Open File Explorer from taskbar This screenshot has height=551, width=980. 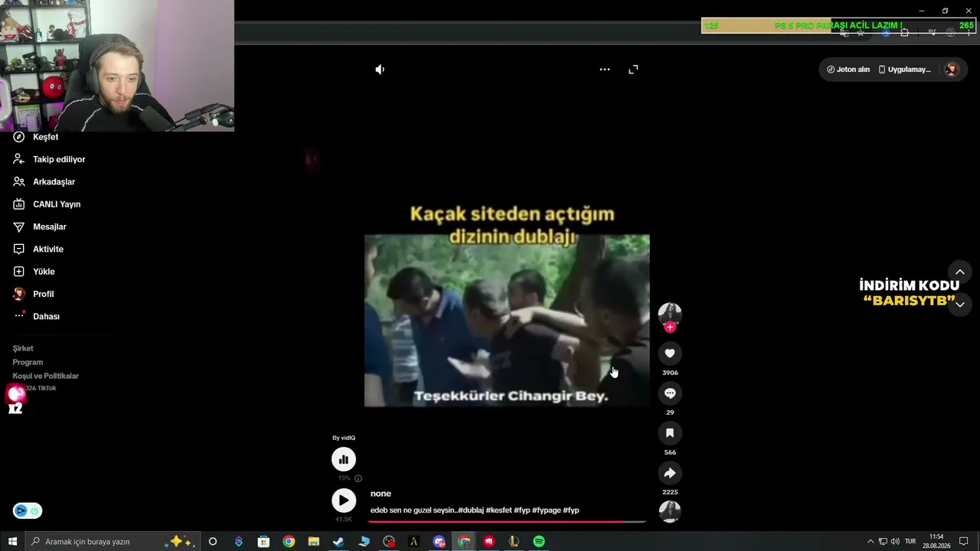pos(314,542)
